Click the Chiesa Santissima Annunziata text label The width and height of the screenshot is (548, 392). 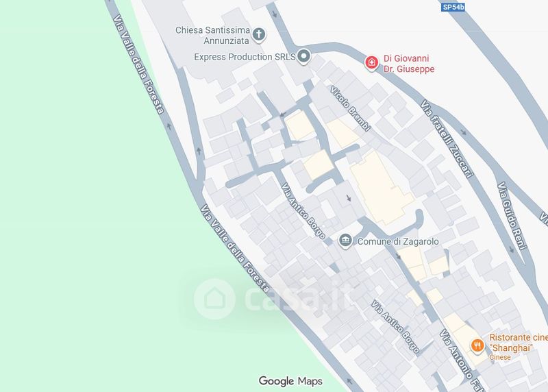point(213,36)
